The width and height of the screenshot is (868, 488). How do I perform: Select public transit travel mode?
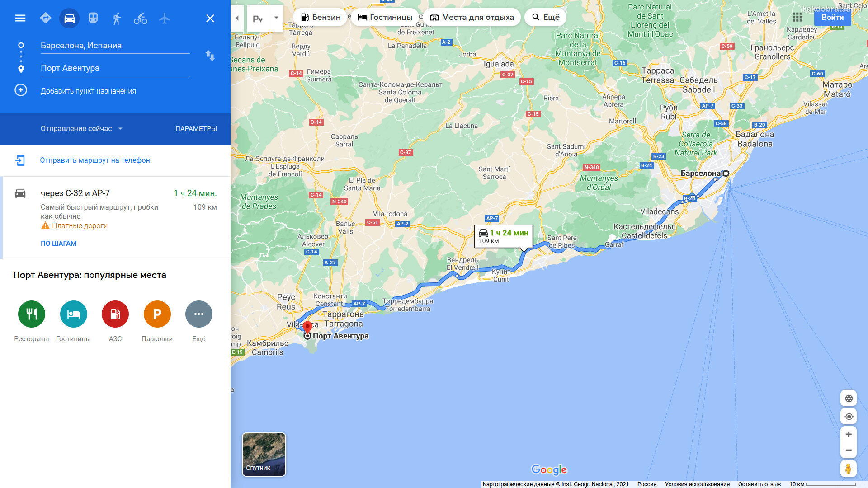pyautogui.click(x=93, y=18)
